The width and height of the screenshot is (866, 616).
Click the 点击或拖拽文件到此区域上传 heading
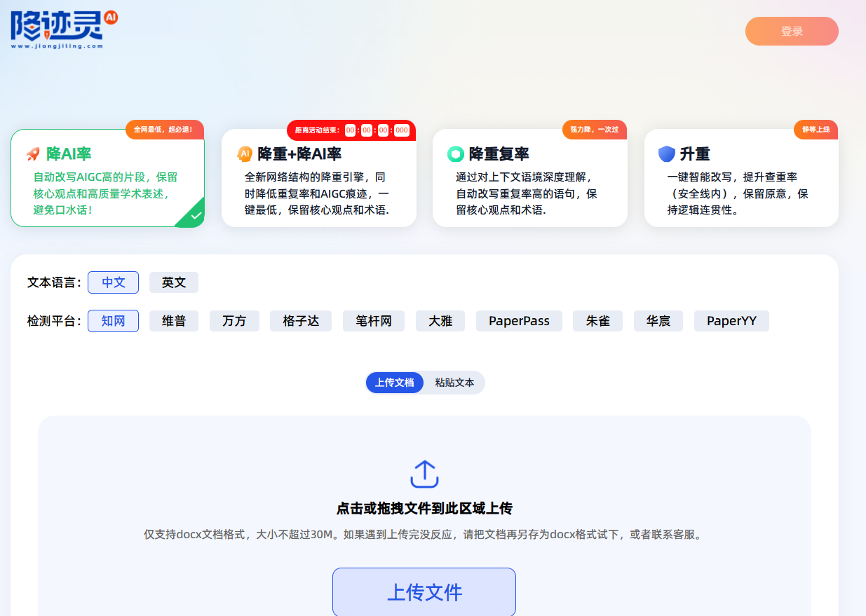pos(424,509)
